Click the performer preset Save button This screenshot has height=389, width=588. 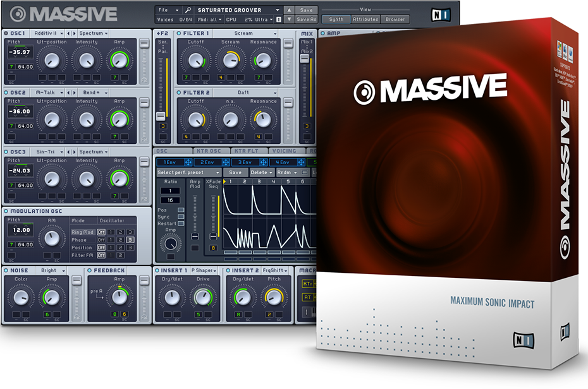(235, 172)
